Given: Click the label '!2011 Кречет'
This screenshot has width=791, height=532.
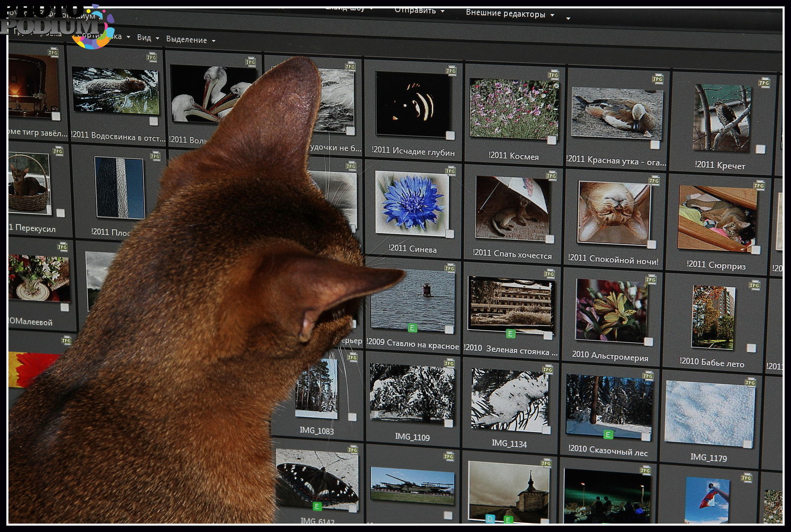Looking at the screenshot, I should coord(720,165).
